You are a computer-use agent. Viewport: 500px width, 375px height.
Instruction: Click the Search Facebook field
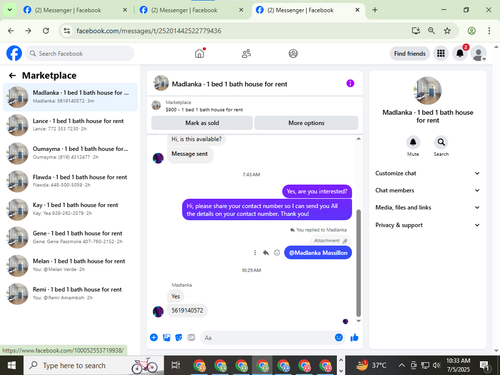pyautogui.click(x=80, y=53)
